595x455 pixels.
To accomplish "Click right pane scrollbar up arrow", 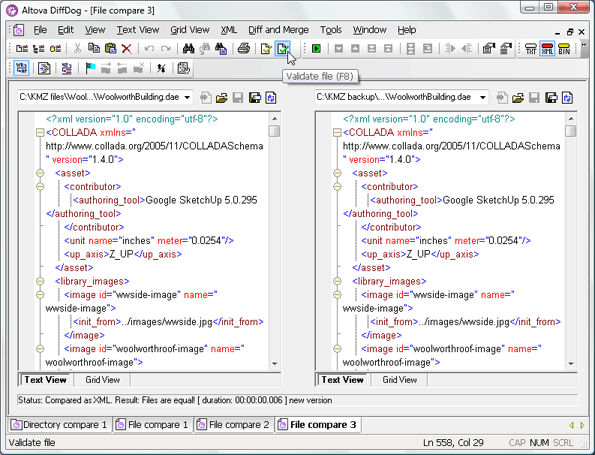I will [x=571, y=119].
